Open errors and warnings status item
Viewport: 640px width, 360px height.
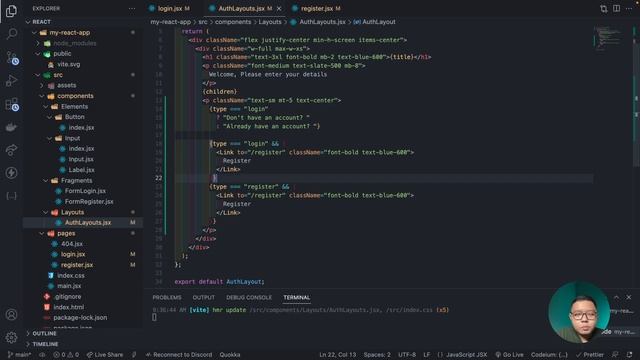(x=66, y=355)
